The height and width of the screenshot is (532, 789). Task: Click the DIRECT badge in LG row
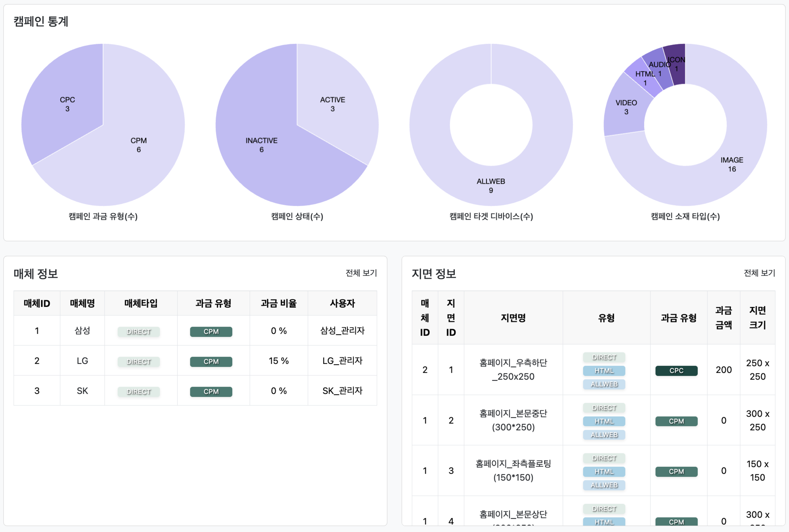(x=138, y=362)
